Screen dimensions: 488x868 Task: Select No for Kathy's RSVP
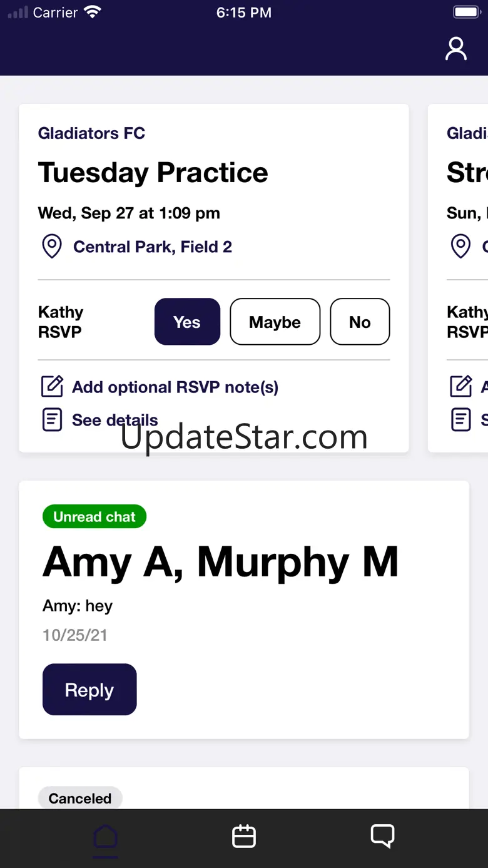360,322
